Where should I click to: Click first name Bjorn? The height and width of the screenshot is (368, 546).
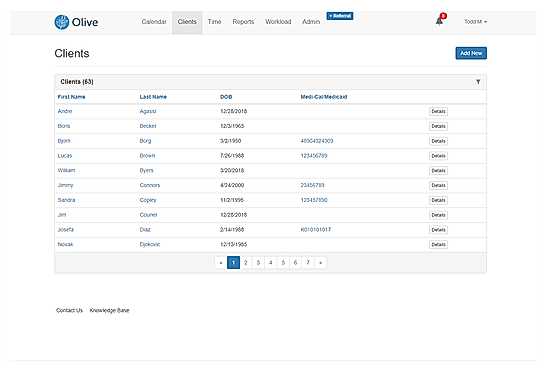click(x=64, y=141)
